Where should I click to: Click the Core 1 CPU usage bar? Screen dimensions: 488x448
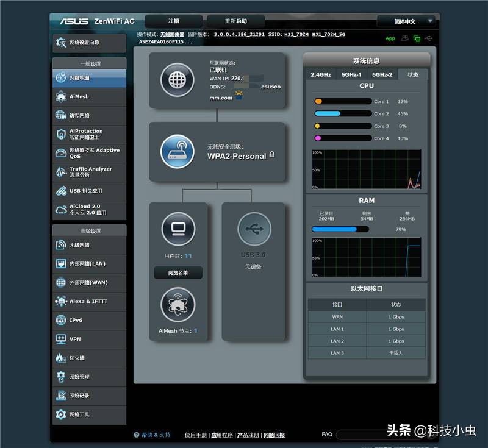pos(343,101)
